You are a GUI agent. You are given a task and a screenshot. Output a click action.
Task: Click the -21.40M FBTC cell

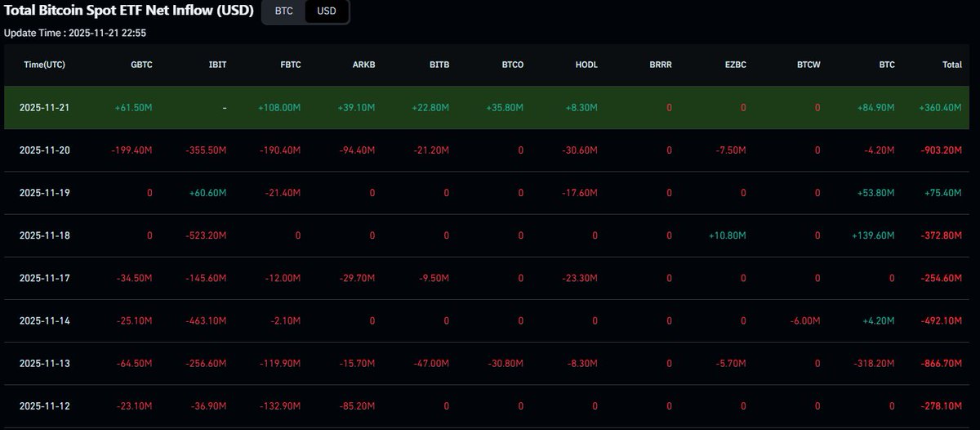point(283,193)
